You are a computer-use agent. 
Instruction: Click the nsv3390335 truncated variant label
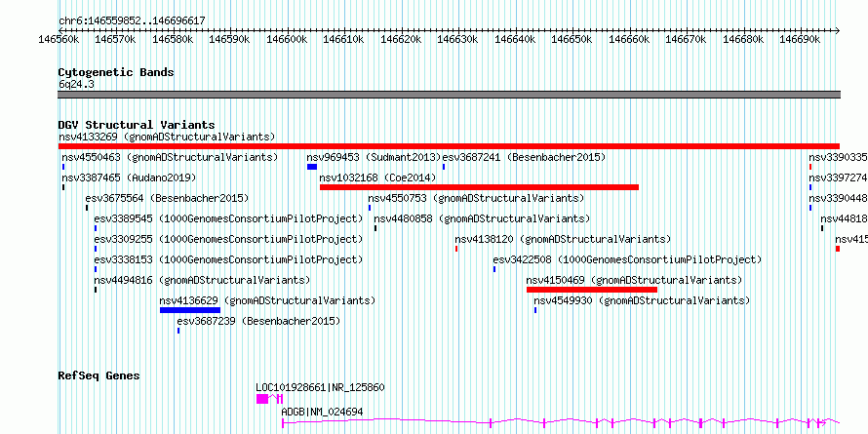pos(838,157)
